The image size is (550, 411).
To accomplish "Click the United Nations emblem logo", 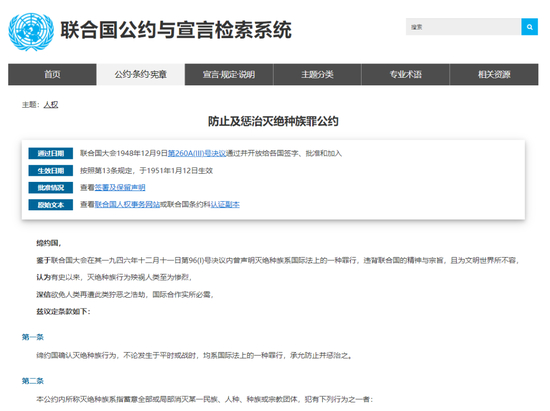I will [31, 32].
